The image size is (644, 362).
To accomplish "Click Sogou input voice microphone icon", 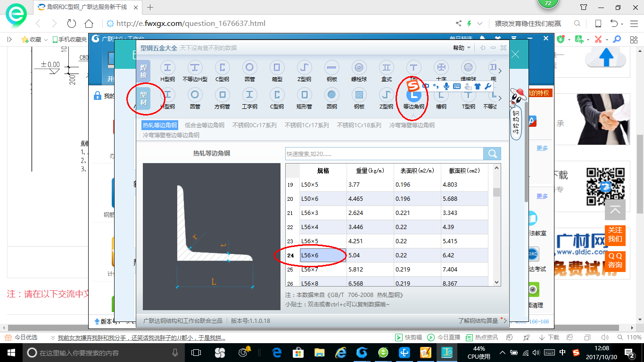I will [446, 86].
